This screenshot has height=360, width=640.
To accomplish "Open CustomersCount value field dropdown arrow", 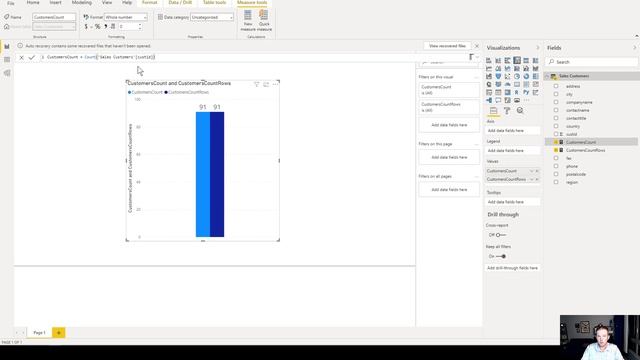I will tap(531, 171).
